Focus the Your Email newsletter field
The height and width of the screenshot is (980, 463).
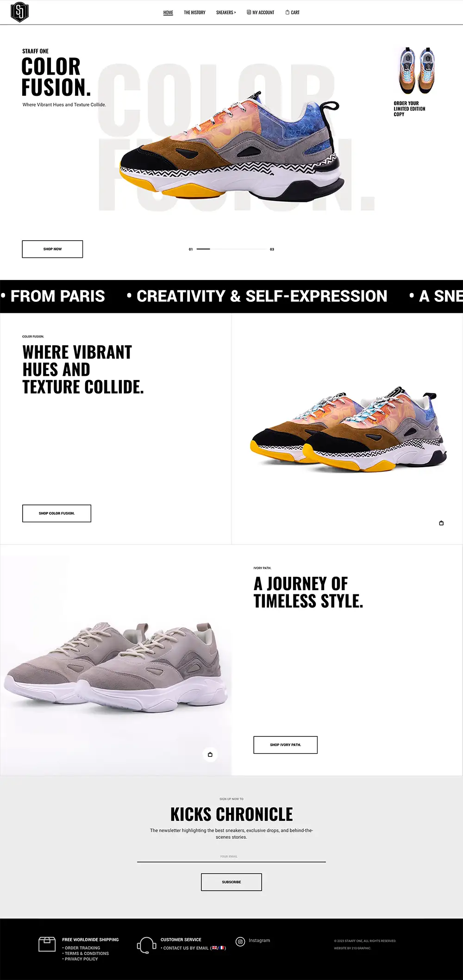coord(231,856)
